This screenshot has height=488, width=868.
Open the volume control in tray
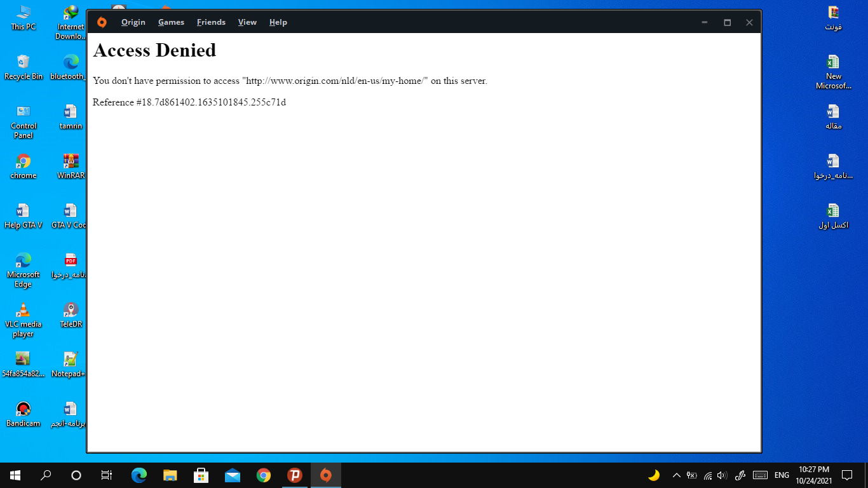click(722, 475)
